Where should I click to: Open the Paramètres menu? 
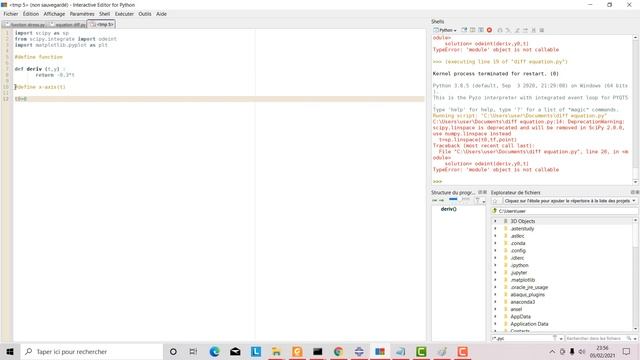pos(82,14)
